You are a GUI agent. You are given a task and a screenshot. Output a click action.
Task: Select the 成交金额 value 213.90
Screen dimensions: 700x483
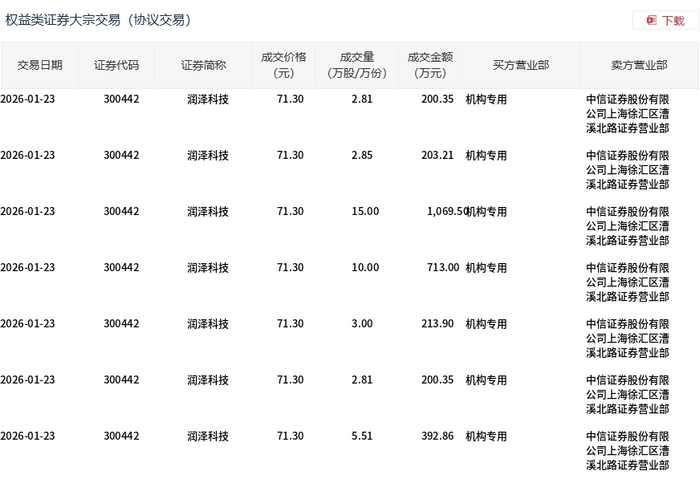coord(437,324)
